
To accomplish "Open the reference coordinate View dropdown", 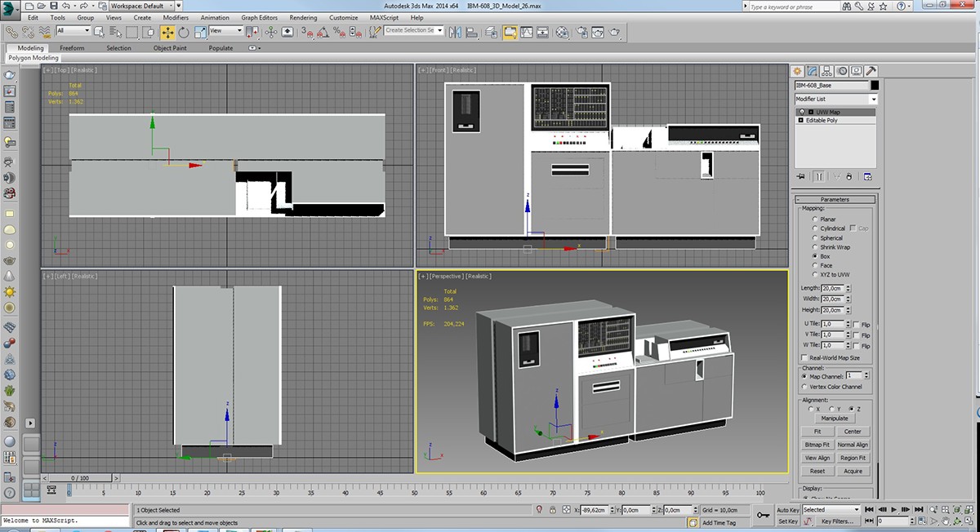I will pos(226,31).
